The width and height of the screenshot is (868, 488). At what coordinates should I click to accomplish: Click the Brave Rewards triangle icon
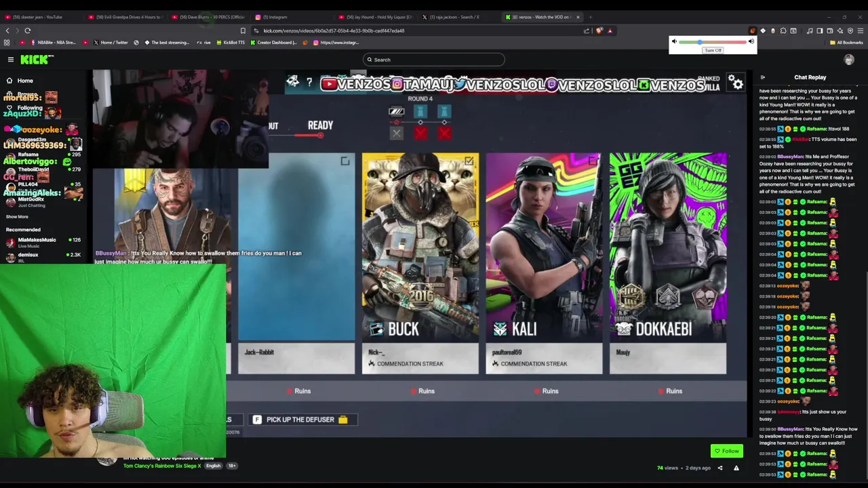coord(610,30)
